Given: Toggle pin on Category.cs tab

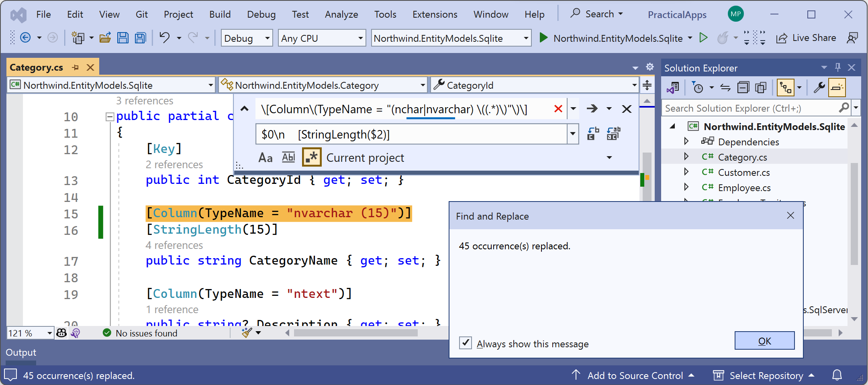Looking at the screenshot, I should point(76,67).
